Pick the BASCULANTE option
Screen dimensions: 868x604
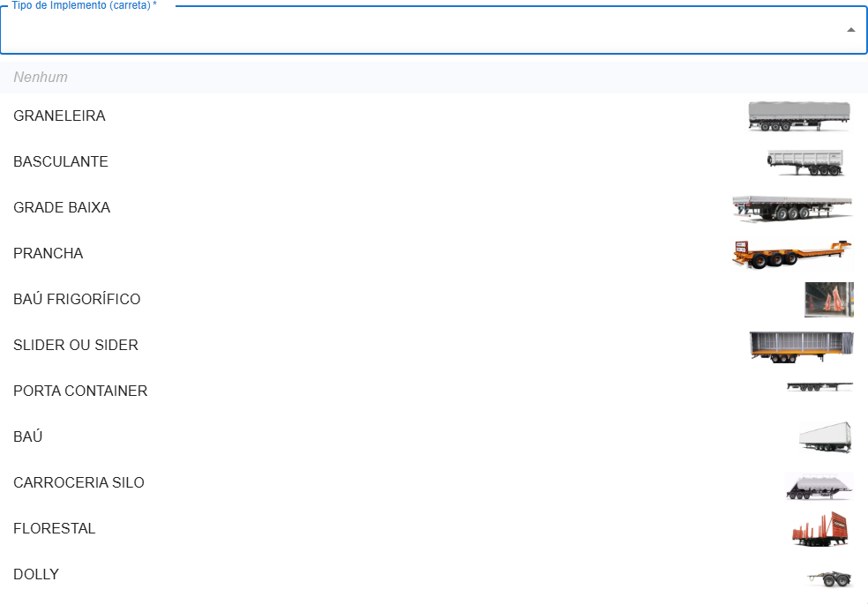coord(61,162)
